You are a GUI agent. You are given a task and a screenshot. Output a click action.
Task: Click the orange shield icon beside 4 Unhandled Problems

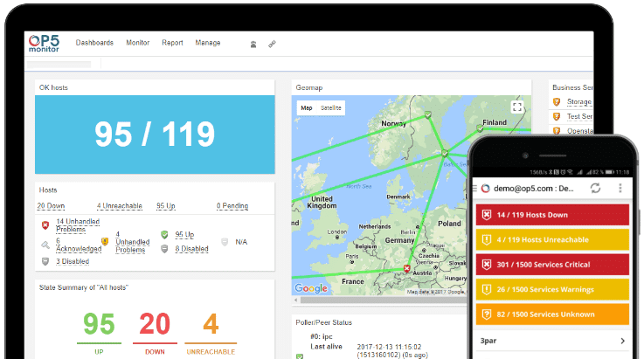(105, 242)
